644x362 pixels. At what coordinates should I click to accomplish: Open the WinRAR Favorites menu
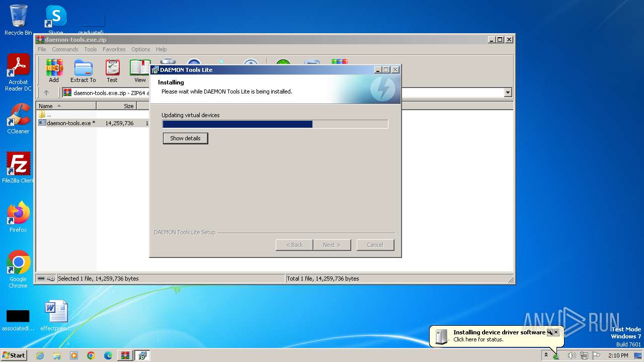(114, 49)
